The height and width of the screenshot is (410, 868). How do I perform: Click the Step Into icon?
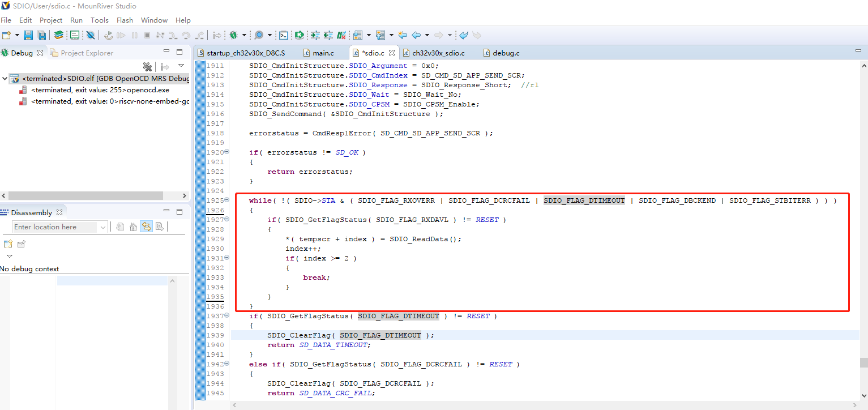pos(173,35)
